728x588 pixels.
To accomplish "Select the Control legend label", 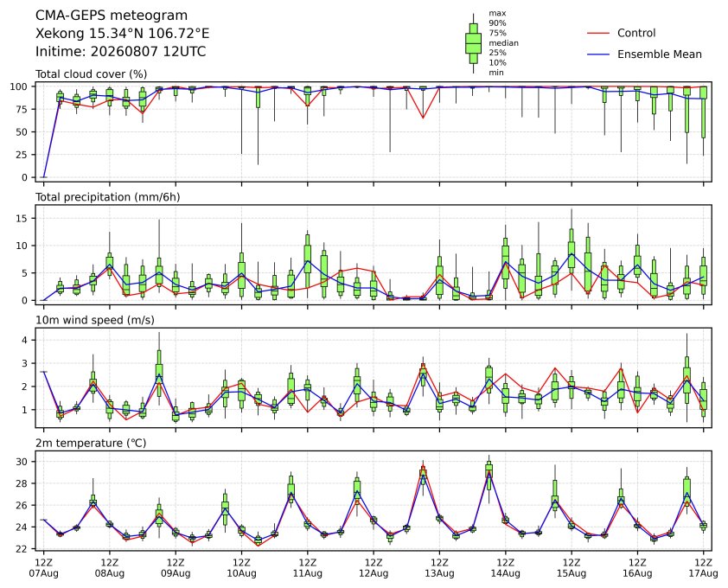I will 636,33.
